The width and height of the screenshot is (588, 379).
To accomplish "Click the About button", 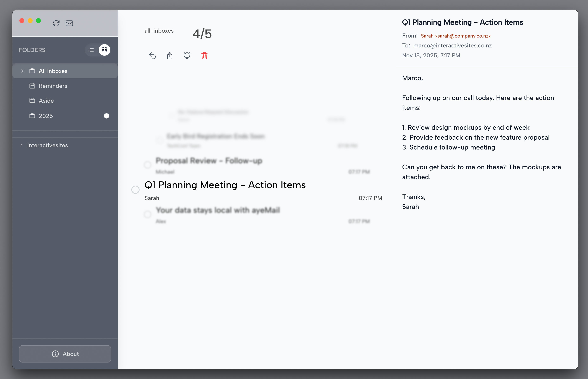I will pyautogui.click(x=65, y=354).
